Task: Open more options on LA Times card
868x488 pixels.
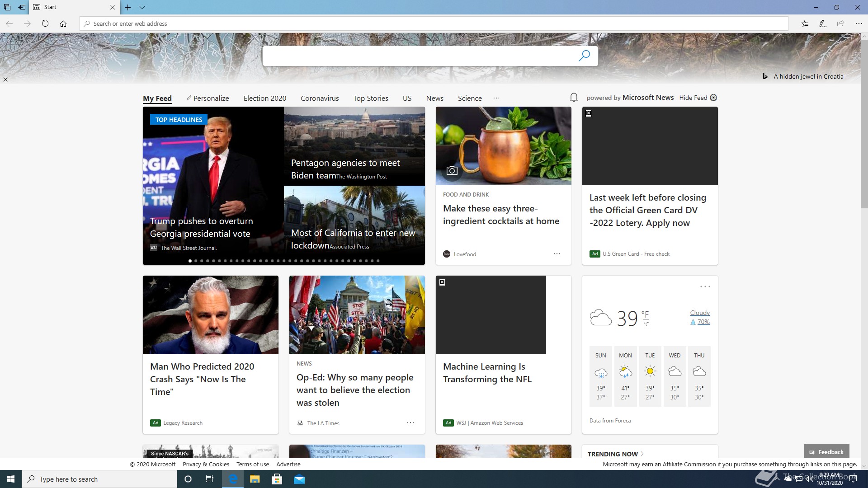Action: 410,423
